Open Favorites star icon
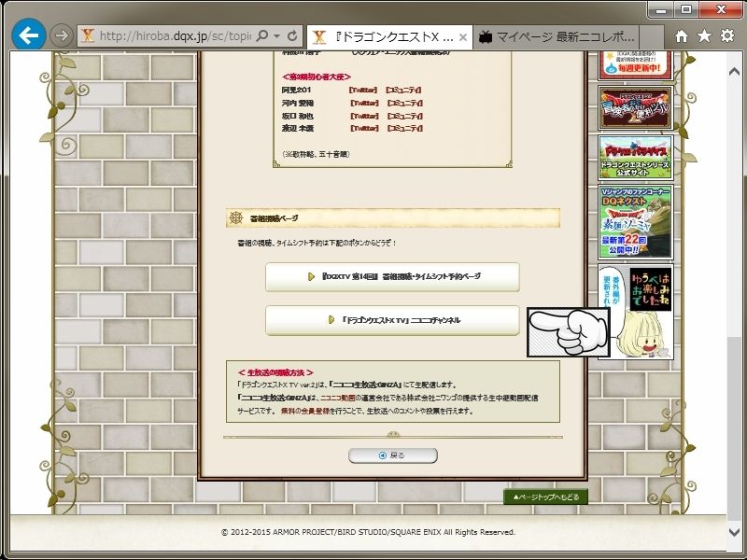This screenshot has height=560, width=747. coord(704,35)
